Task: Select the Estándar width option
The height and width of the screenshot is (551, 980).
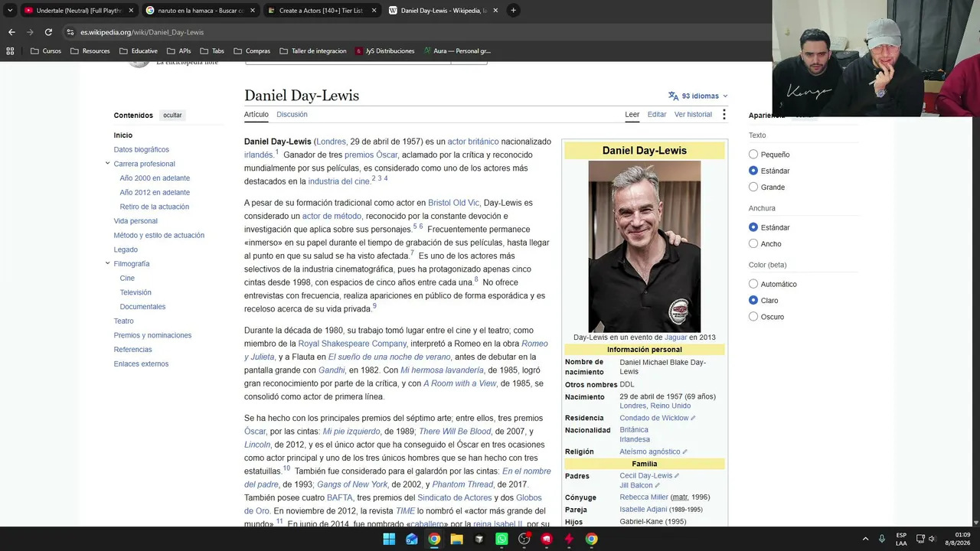Action: coord(753,227)
